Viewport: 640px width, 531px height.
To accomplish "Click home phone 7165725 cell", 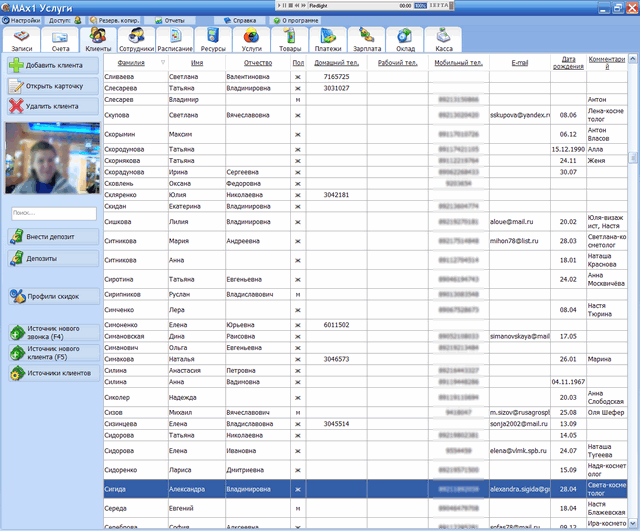I will [336, 77].
